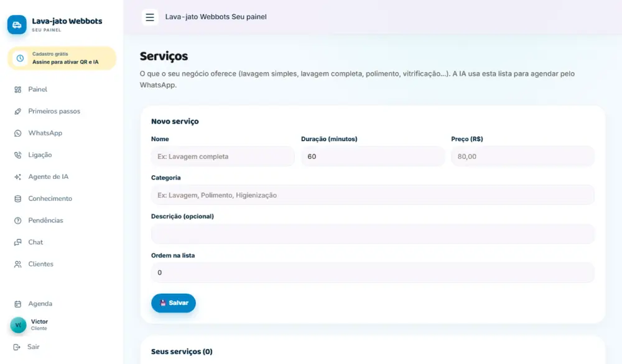This screenshot has width=622, height=364.
Task: Click the Seus serviços (0) heading
Action: click(x=182, y=352)
